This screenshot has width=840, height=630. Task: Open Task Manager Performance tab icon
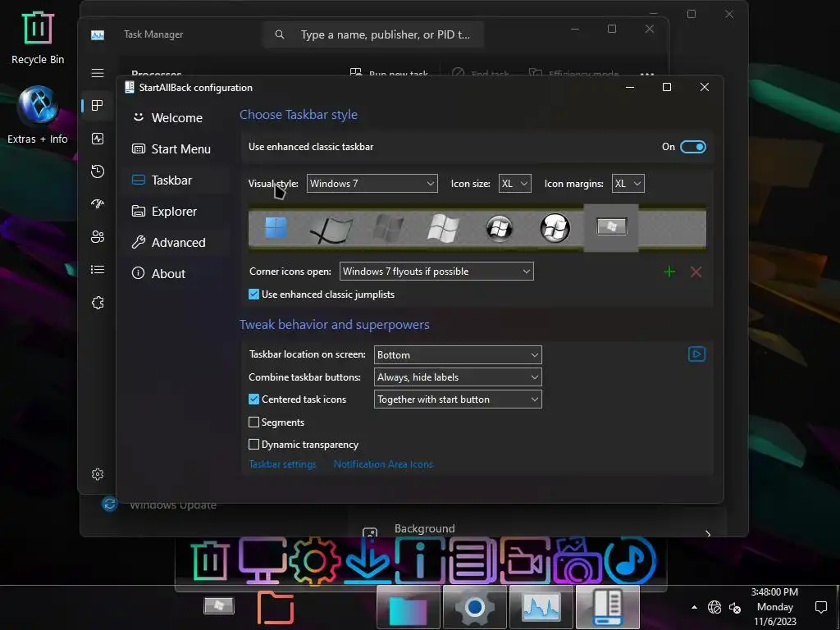[98, 139]
